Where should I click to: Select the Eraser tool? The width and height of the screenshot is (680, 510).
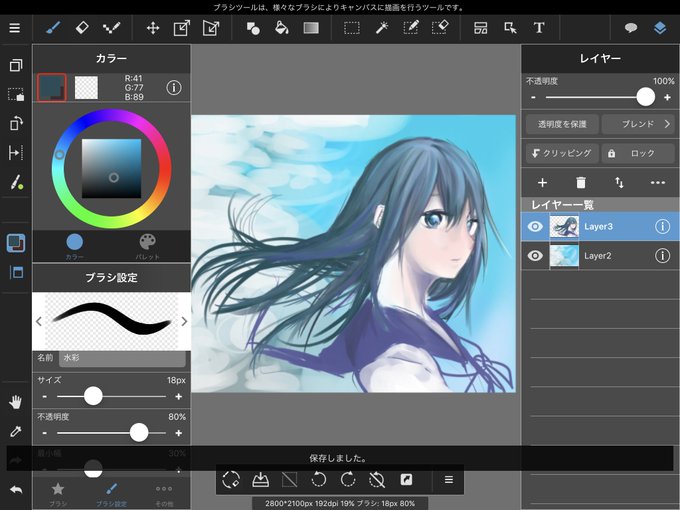(x=82, y=28)
